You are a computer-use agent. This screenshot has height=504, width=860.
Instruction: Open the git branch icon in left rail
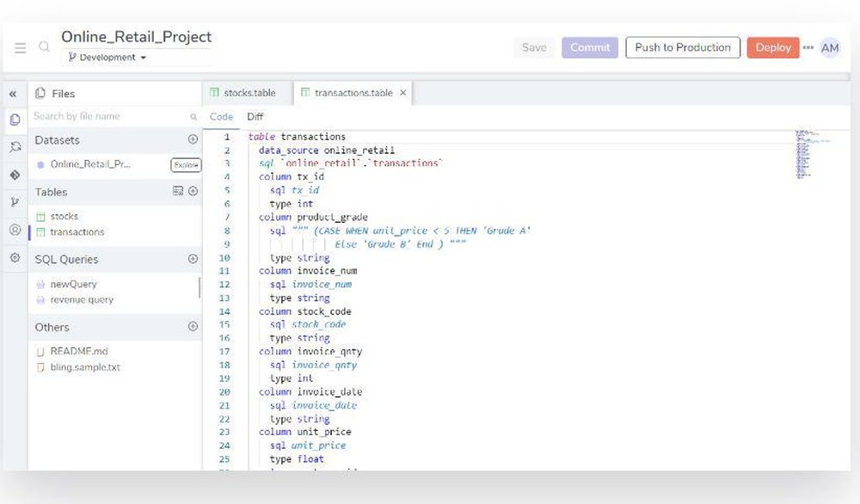[x=15, y=202]
